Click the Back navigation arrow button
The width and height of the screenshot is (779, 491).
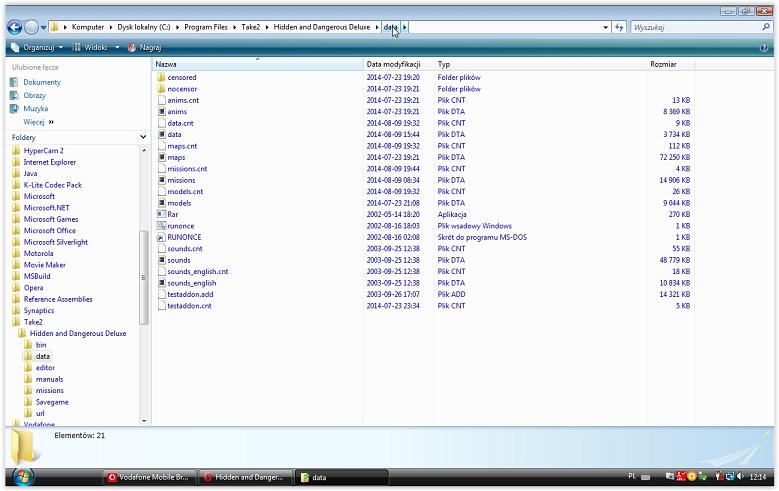pos(14,27)
